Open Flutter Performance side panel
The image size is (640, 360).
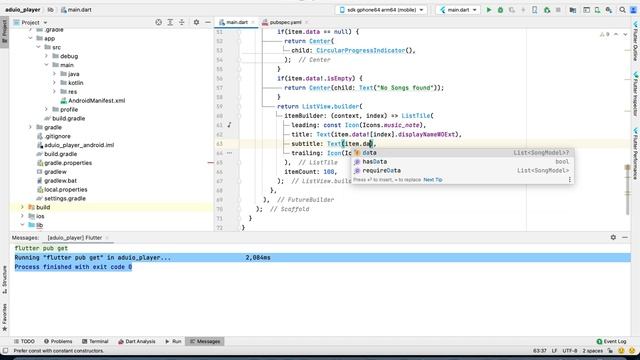pyautogui.click(x=636, y=153)
